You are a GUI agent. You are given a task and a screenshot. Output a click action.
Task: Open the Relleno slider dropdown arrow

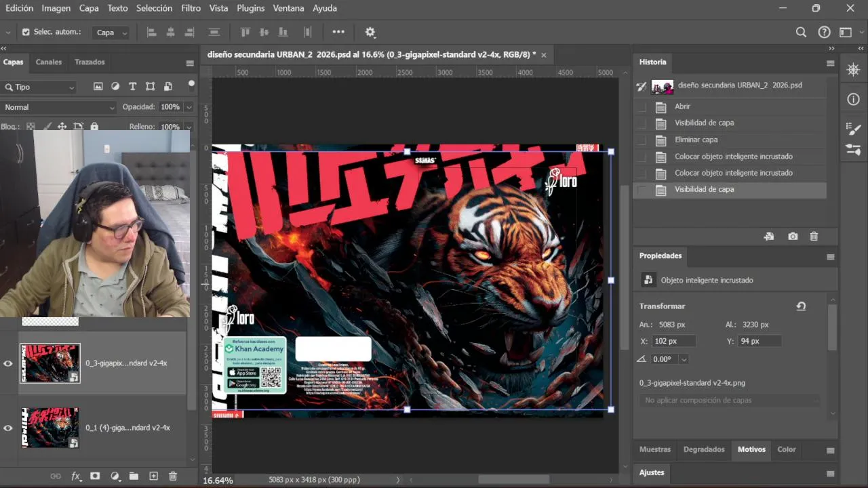(x=189, y=127)
